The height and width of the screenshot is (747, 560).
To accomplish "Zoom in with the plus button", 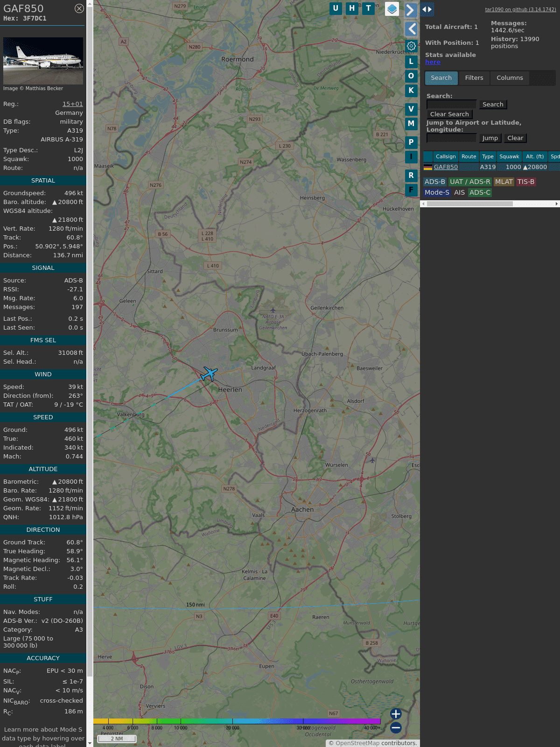I will (x=396, y=714).
